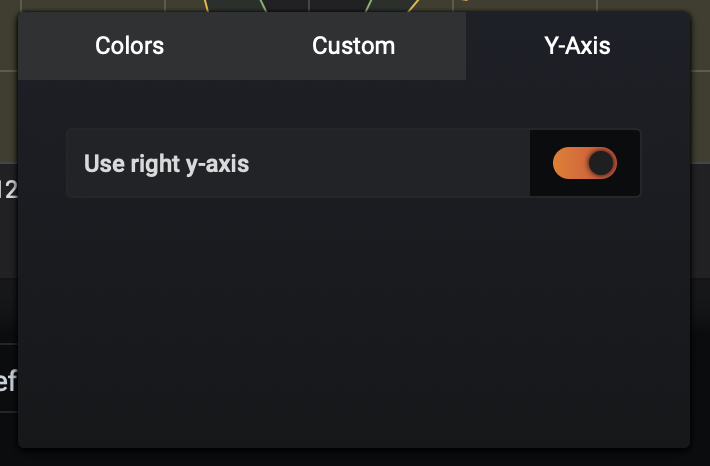Click the dark knob of the switch
710x466 pixels.
601,163
